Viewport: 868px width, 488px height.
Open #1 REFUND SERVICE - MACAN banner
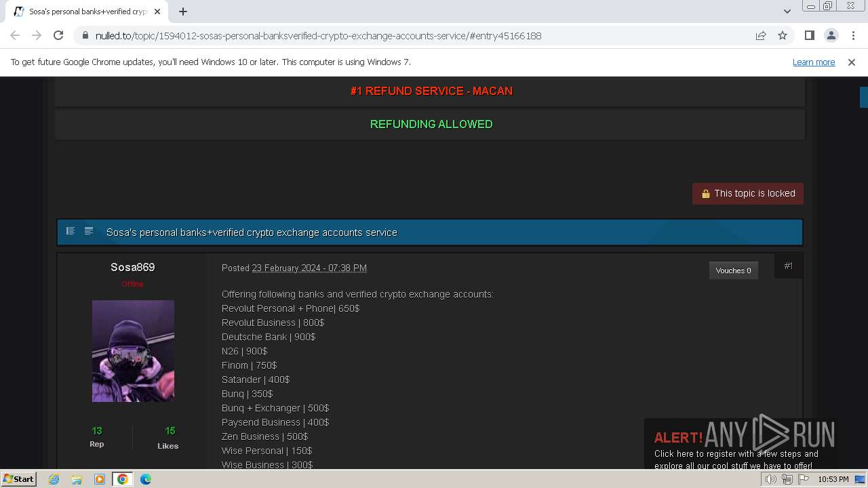[x=431, y=91]
